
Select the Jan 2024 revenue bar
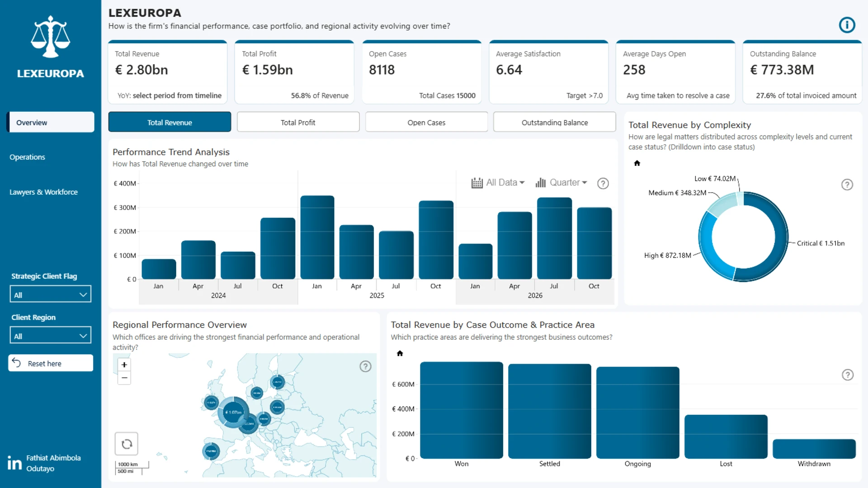159,269
